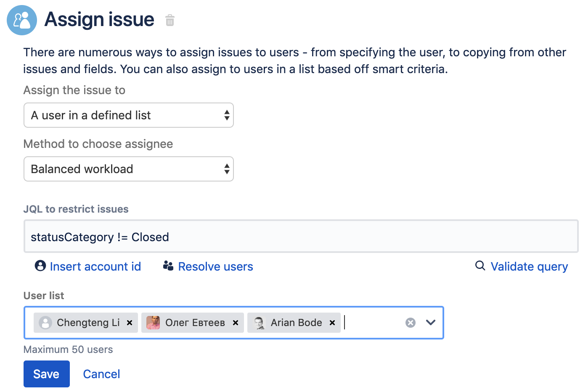Cancel the assign issue changes
The height and width of the screenshot is (392, 583).
tap(101, 374)
